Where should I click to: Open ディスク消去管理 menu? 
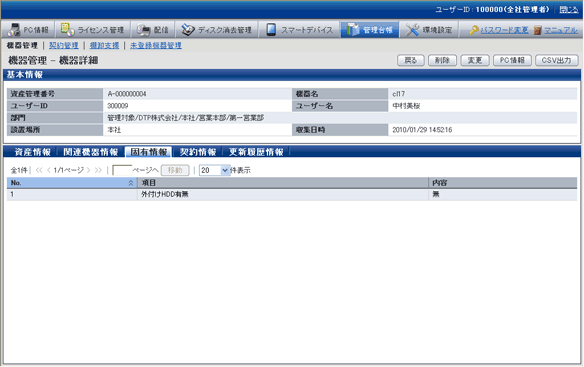click(x=218, y=30)
